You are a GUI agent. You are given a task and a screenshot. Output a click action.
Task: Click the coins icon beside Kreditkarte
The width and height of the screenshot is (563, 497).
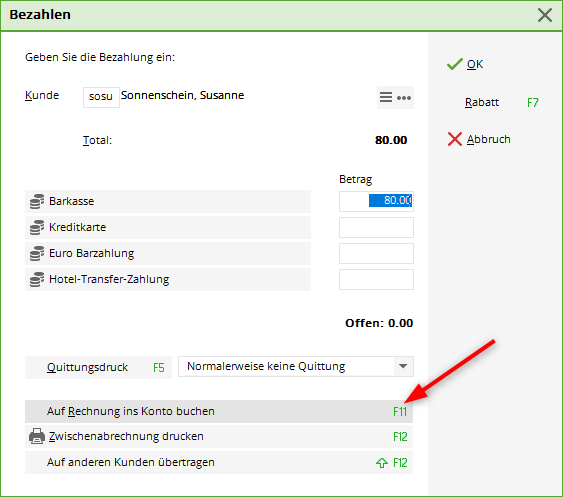[37, 227]
